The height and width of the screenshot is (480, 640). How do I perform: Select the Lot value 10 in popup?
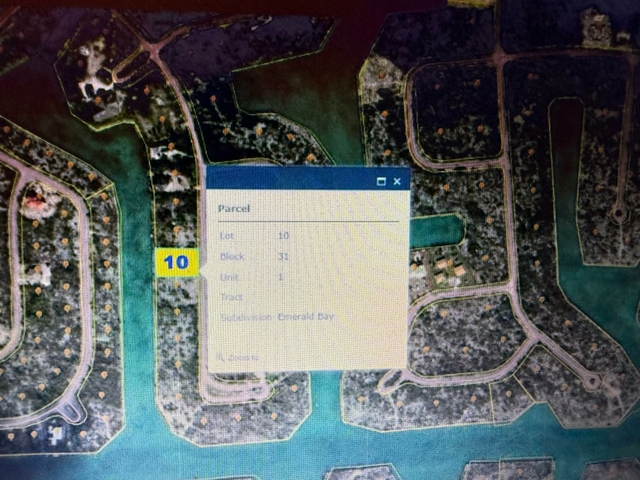click(x=283, y=235)
